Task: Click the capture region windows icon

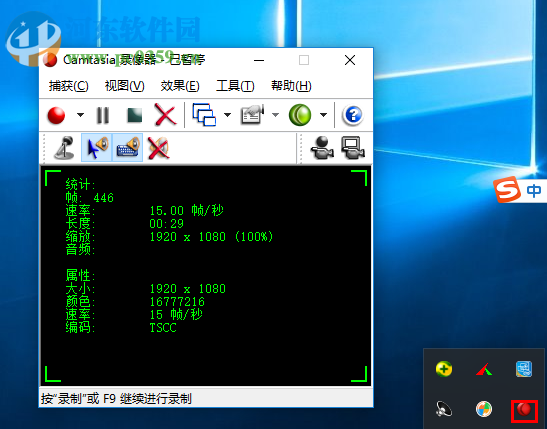Action: pos(204,114)
